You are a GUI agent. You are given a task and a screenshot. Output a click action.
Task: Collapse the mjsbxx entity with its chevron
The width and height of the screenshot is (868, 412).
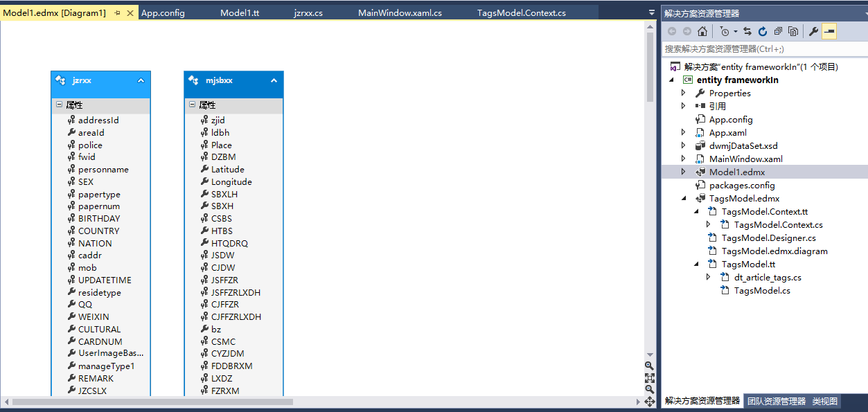(274, 80)
